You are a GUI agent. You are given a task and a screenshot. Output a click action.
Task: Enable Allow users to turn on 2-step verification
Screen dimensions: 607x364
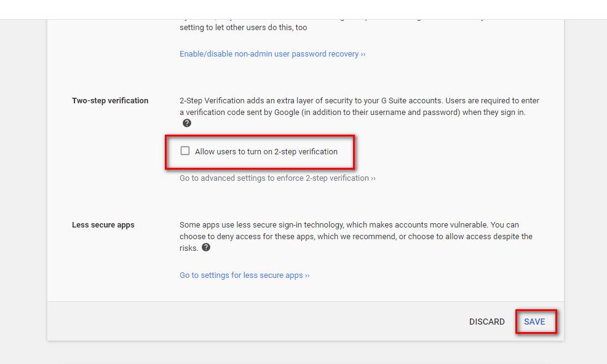[185, 151]
